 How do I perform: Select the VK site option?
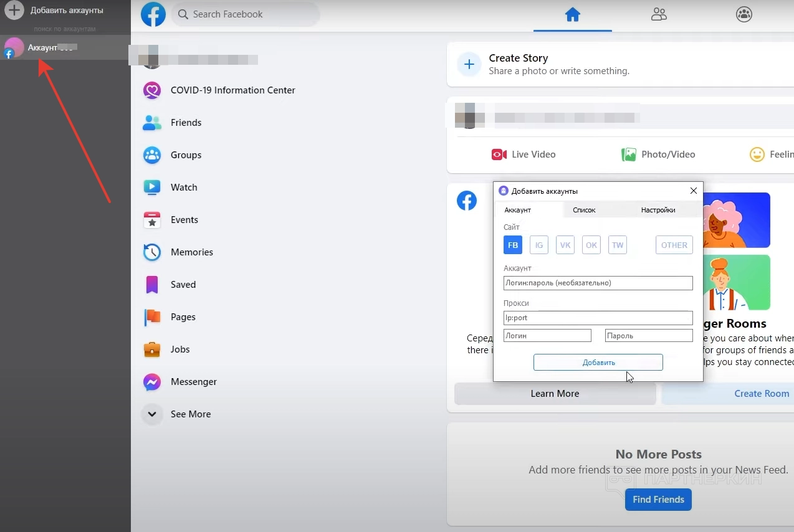click(565, 245)
